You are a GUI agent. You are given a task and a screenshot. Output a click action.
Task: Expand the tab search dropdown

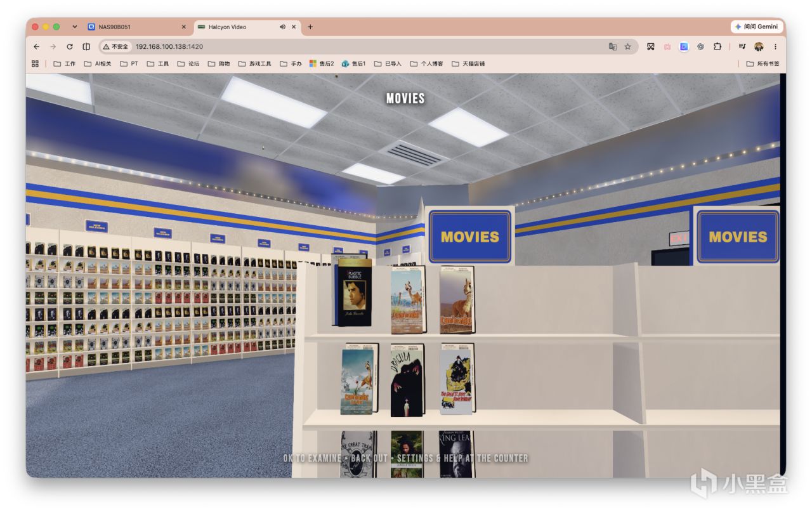coord(75,27)
